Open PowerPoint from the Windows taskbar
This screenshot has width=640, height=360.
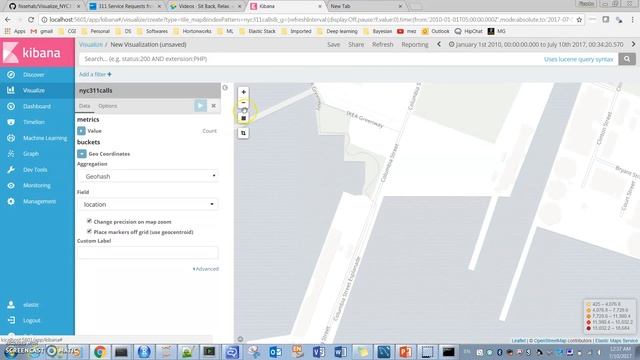click(x=405, y=351)
